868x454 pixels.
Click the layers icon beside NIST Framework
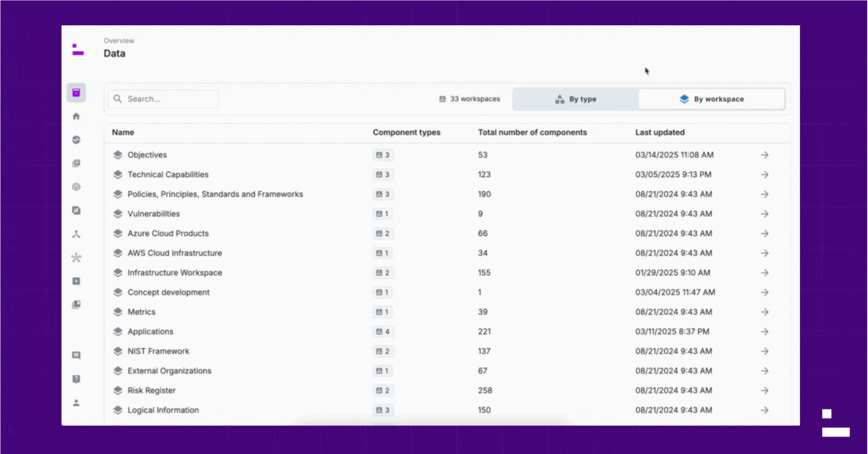(x=118, y=351)
